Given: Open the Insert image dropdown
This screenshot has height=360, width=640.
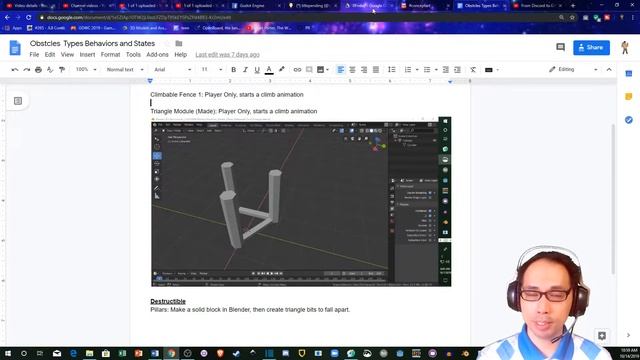Looking at the screenshot, I should pyautogui.click(x=323, y=70).
